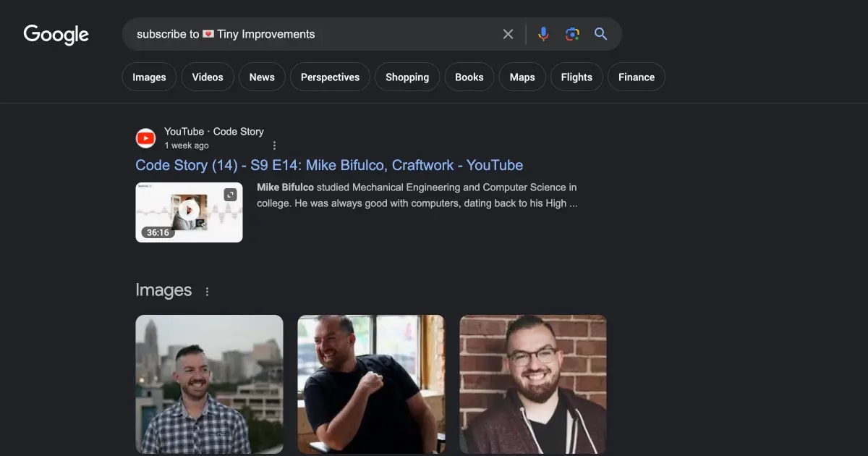Open YouTube result favicon icon

[146, 138]
